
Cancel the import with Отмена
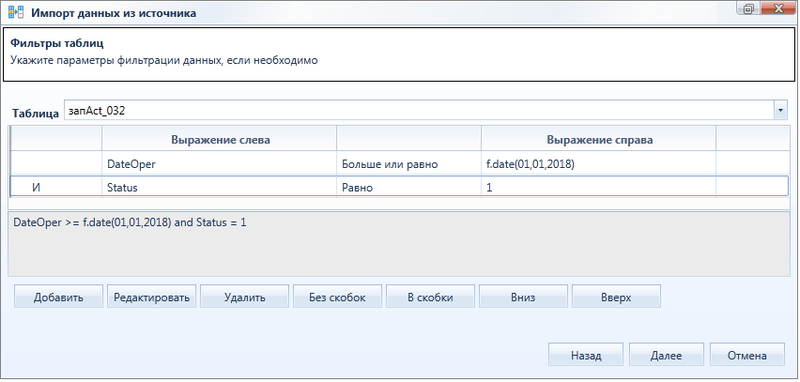[x=747, y=355]
